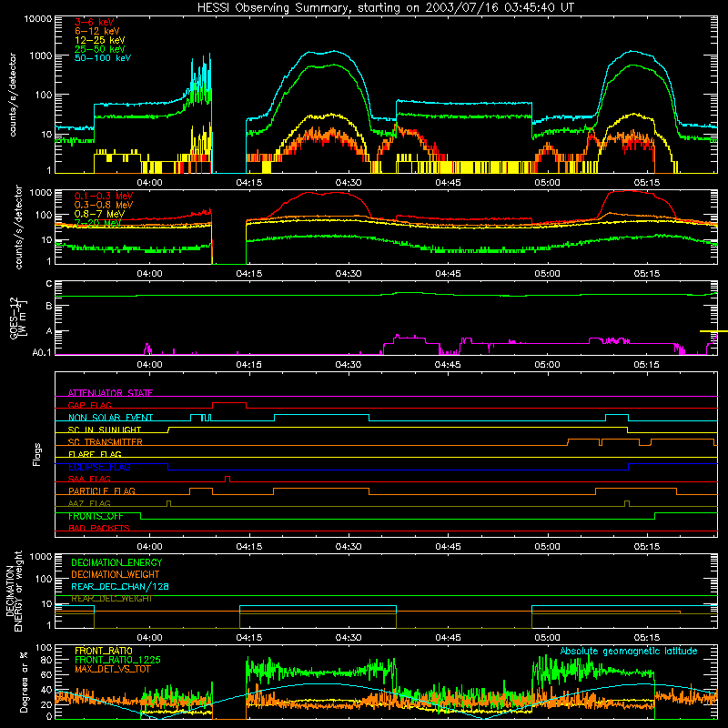Select the FRONTS_OFF flag label
Image resolution: width=728 pixels, height=728 pixels.
96,516
